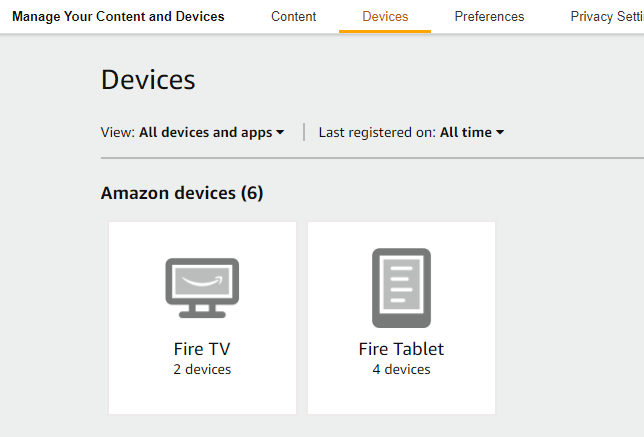Click the Last registered on: label
This screenshot has height=437, width=644.
pos(377,132)
